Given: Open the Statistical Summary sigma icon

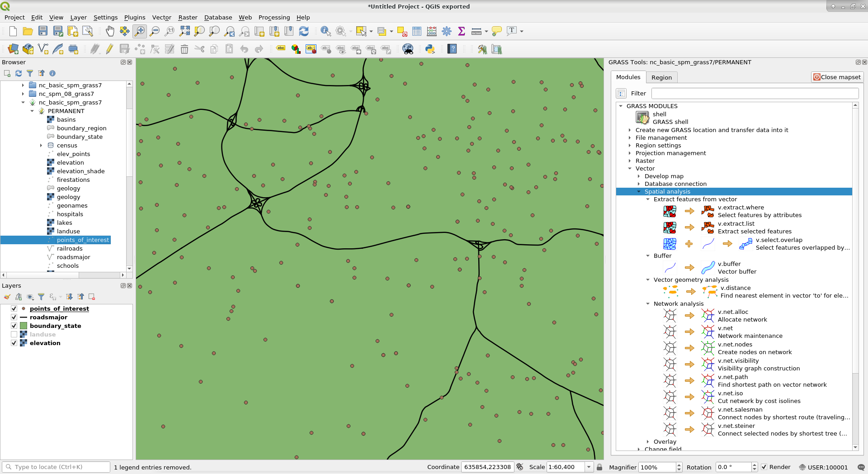Looking at the screenshot, I should (462, 31).
